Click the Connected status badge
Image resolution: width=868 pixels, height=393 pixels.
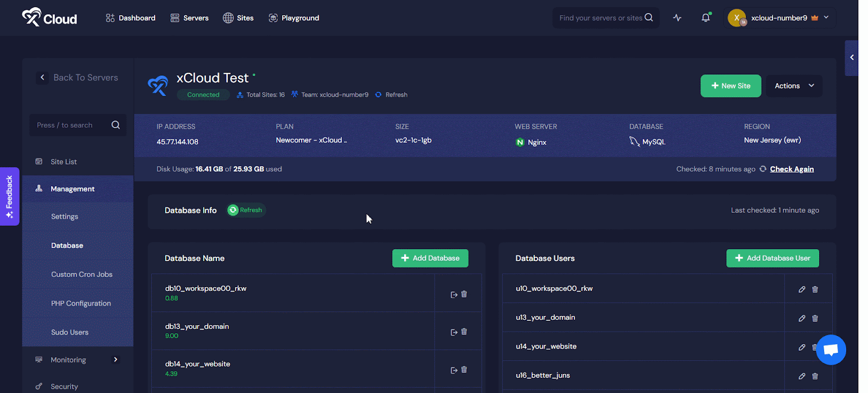click(203, 94)
